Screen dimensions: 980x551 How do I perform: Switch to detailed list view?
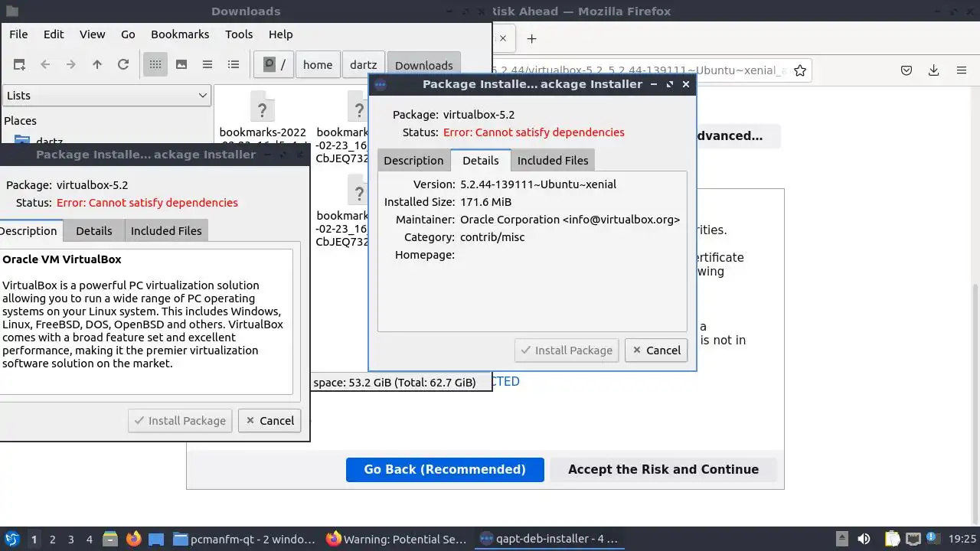[234, 65]
